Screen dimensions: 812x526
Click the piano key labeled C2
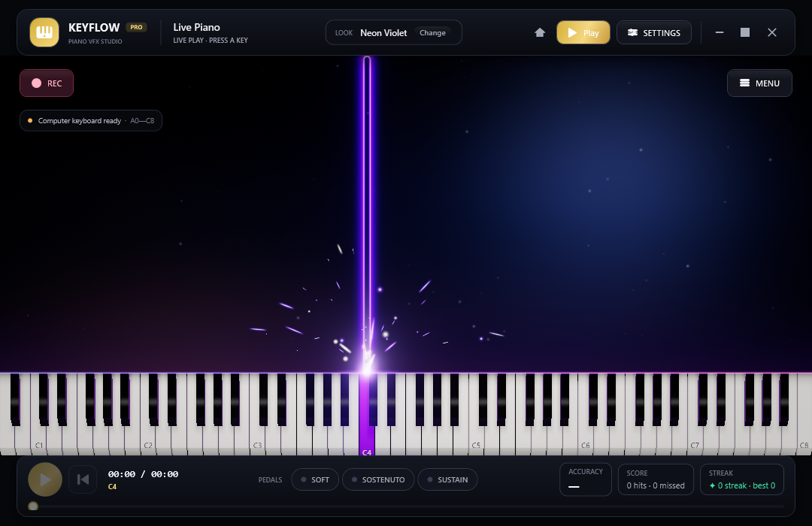[x=147, y=437]
